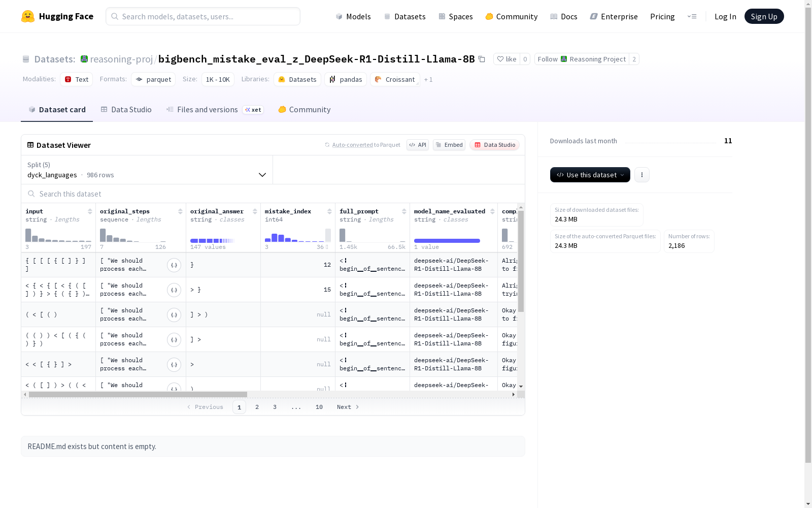This screenshot has height=508, width=812.
Task: Show the +1 additional libraries
Action: [x=428, y=79]
